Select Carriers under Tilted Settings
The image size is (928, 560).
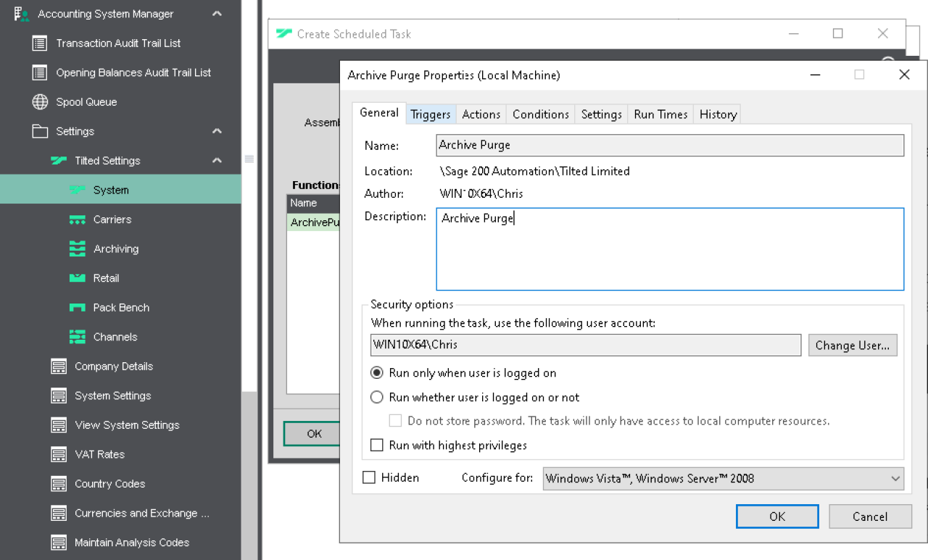(112, 220)
